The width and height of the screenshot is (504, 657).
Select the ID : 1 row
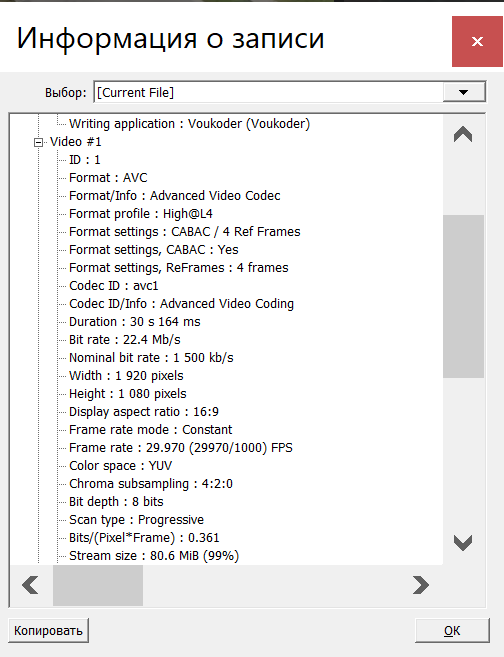coord(85,160)
